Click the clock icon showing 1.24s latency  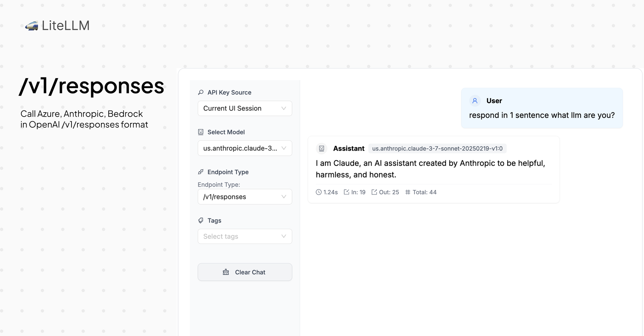pyautogui.click(x=319, y=192)
